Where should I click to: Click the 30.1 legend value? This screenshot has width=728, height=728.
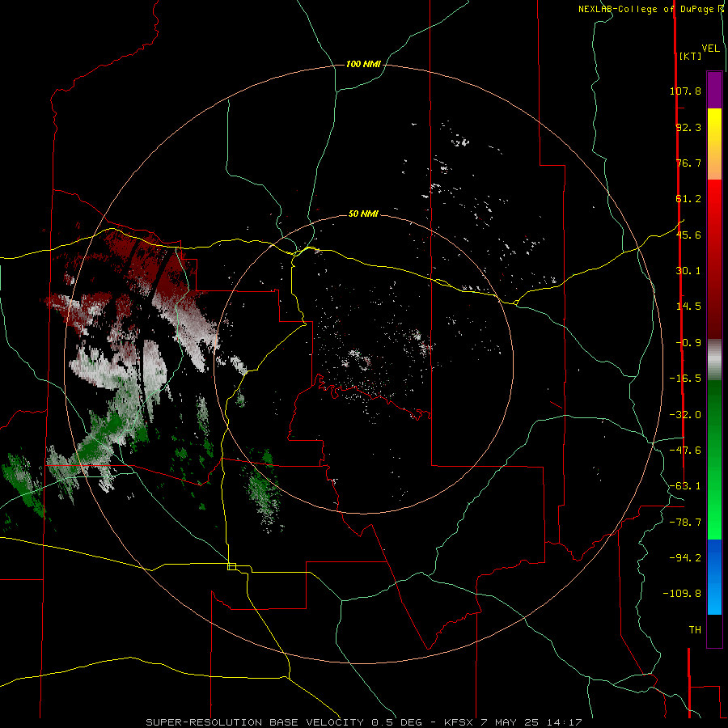pyautogui.click(x=688, y=271)
